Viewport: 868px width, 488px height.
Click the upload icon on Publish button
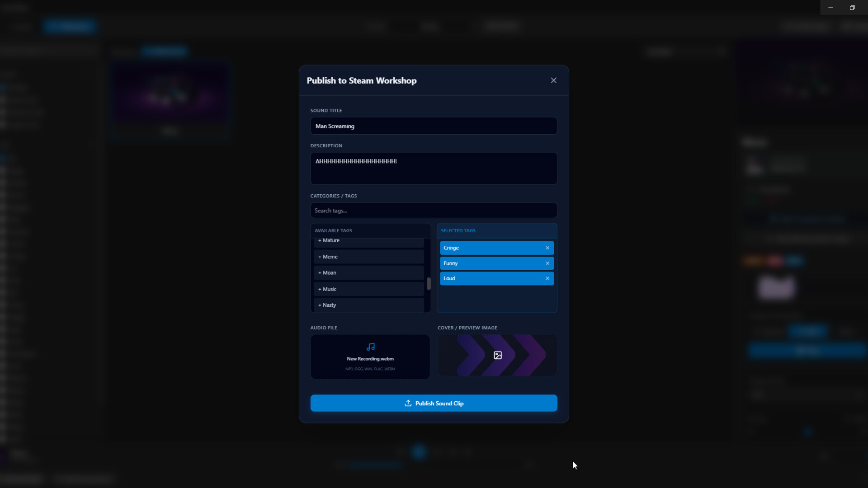point(408,403)
